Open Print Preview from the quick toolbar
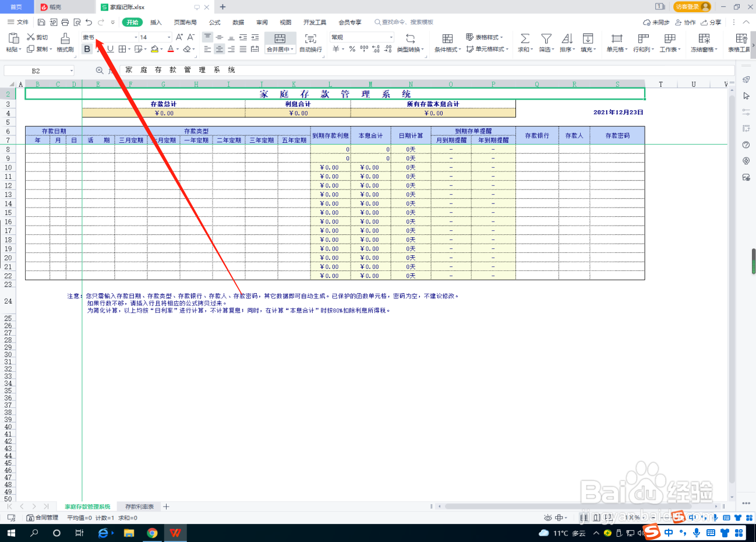The image size is (756, 542). [77, 22]
